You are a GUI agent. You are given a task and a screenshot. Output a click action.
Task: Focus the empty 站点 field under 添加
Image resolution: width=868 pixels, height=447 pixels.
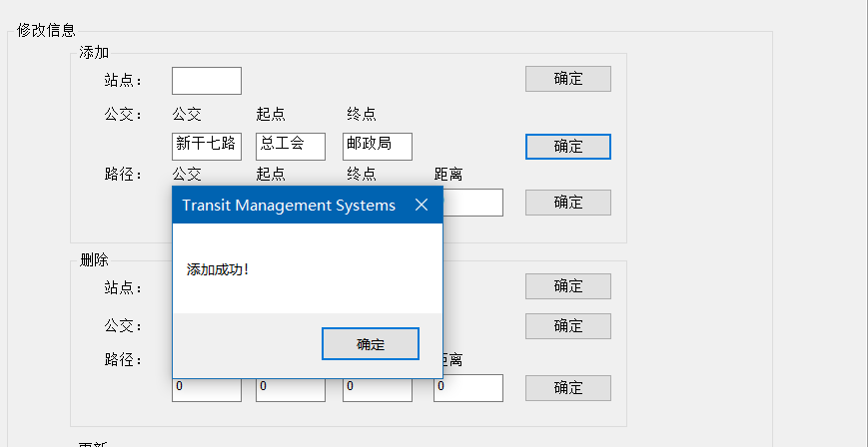207,81
